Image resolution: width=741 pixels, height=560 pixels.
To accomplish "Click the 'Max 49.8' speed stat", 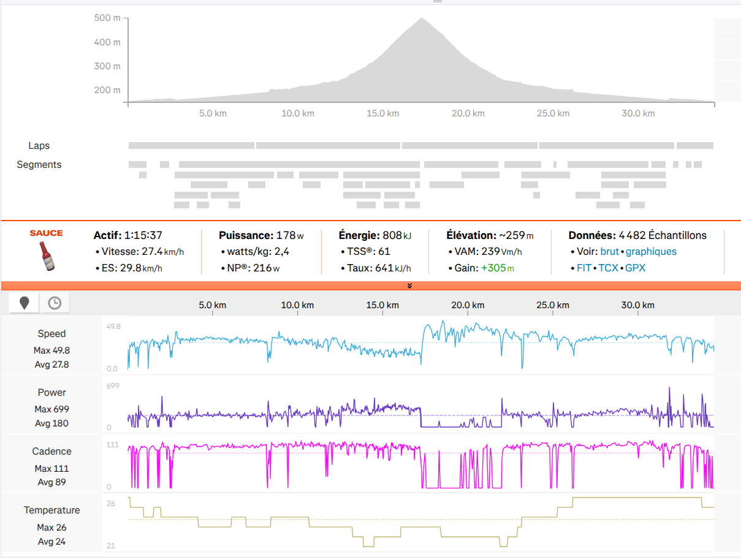I will click(51, 351).
